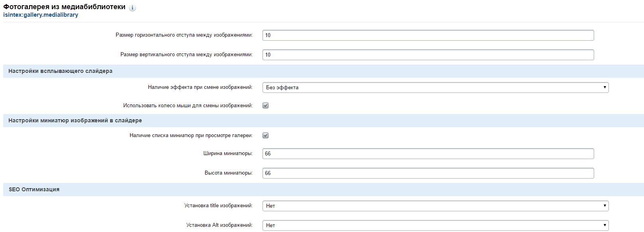Focus the horizontal image spacing input field
Viewport: 644px width, 232px height.
pyautogui.click(x=428, y=35)
